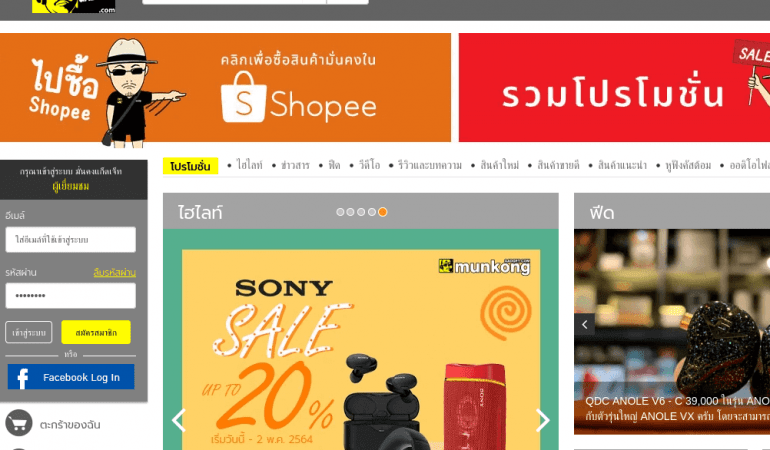Click the email input field
Viewport: 770px width, 450px height.
click(x=71, y=239)
